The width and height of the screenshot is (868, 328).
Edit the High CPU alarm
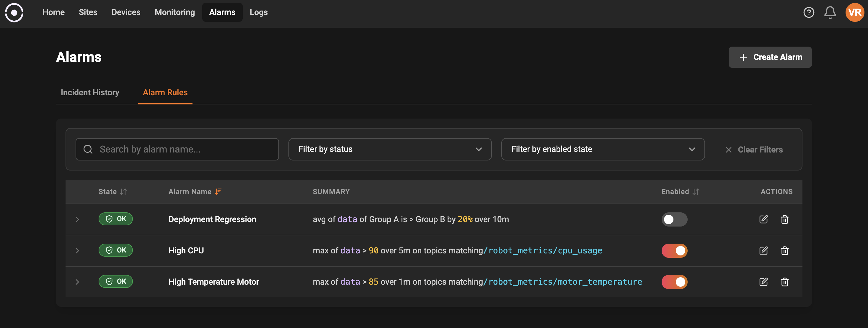pyautogui.click(x=763, y=250)
